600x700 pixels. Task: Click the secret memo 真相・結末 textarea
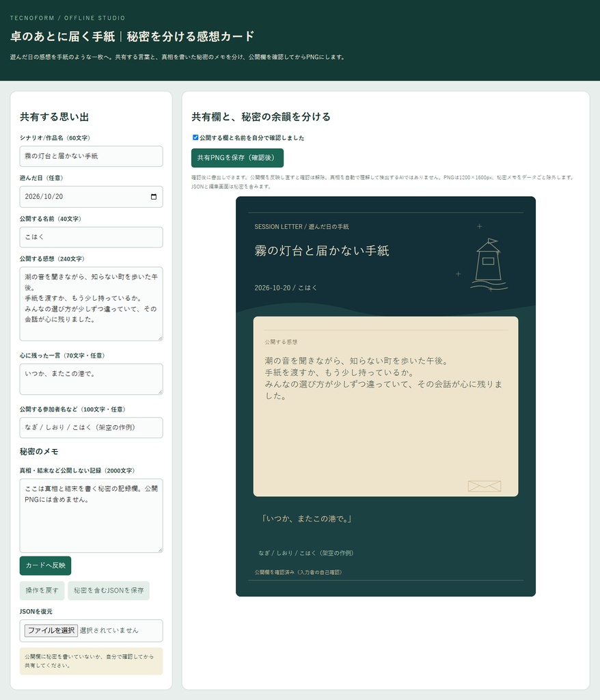(91, 515)
